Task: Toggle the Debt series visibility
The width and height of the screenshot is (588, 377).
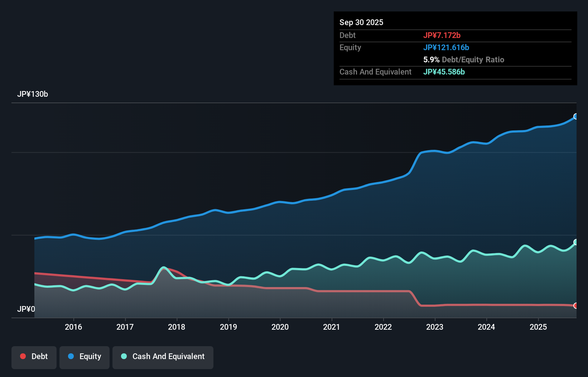Action: [34, 357]
